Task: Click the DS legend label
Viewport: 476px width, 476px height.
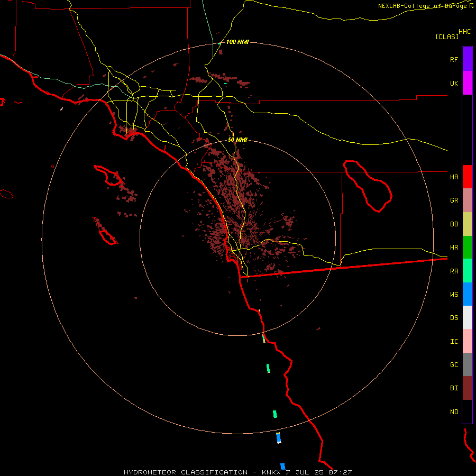Action: pyautogui.click(x=454, y=318)
